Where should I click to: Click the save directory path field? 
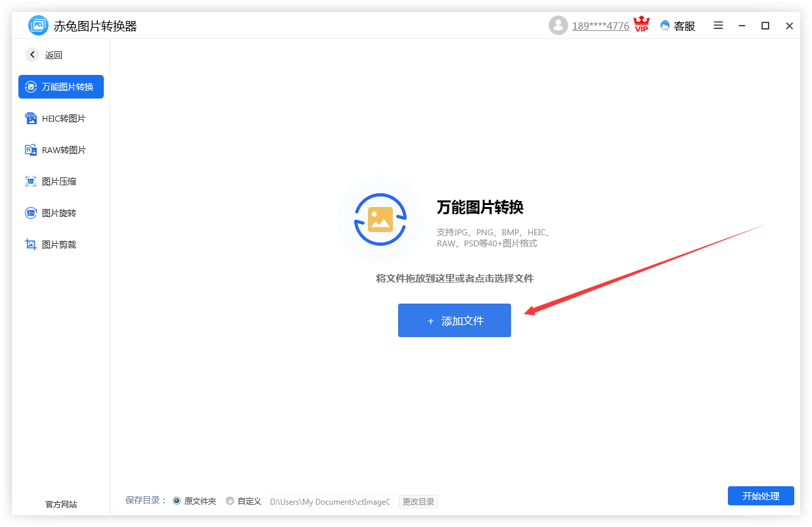pos(330,501)
